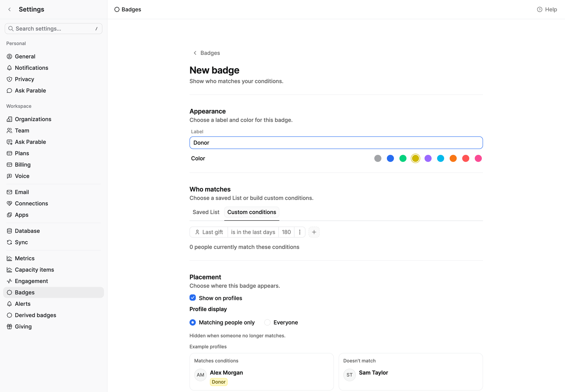
Task: Click the Billing card icon
Action: [9, 165]
